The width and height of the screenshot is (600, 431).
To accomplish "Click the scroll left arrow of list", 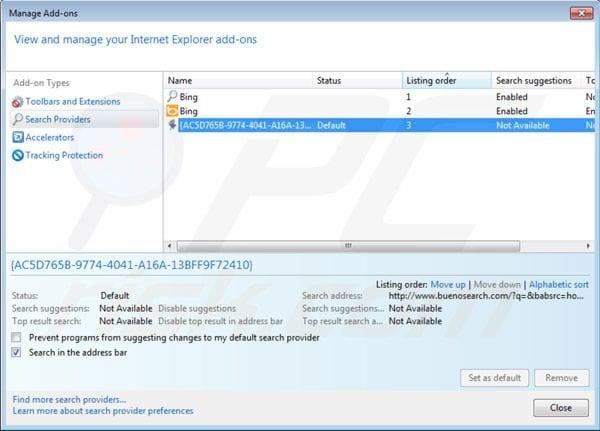I will coord(170,246).
